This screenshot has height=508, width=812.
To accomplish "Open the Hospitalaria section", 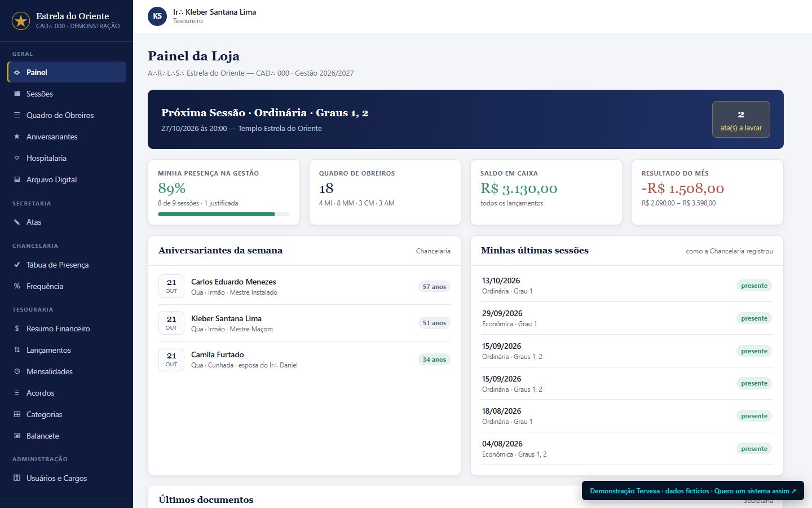I will (x=67, y=158).
